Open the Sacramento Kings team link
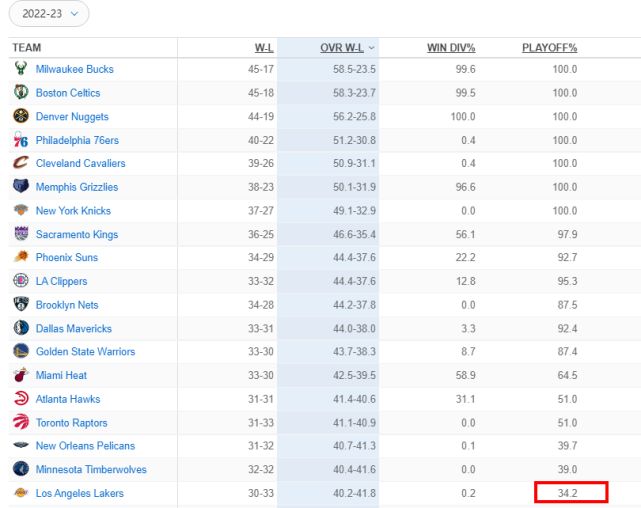 [77, 234]
